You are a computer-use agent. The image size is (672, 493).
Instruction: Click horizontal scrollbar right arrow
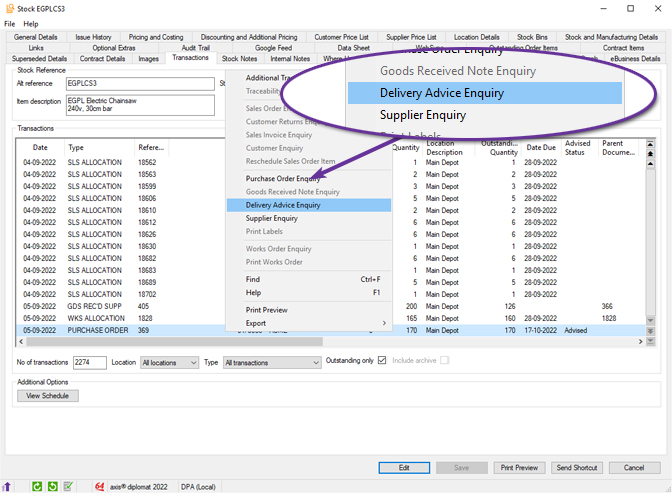pyautogui.click(x=640, y=341)
